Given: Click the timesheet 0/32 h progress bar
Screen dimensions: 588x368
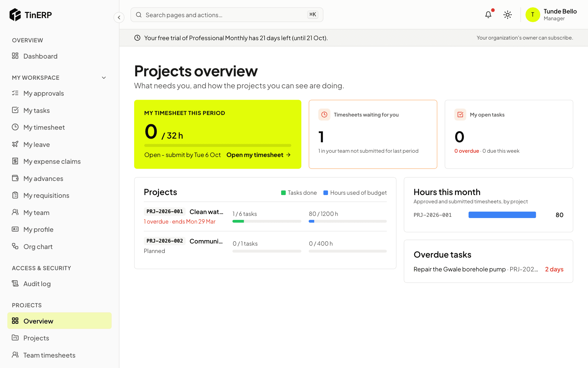Looking at the screenshot, I should 217,145.
